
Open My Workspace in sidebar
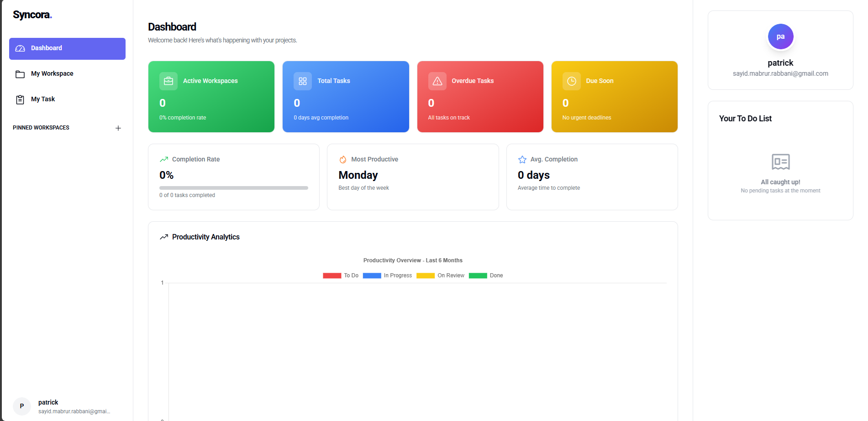click(x=67, y=74)
